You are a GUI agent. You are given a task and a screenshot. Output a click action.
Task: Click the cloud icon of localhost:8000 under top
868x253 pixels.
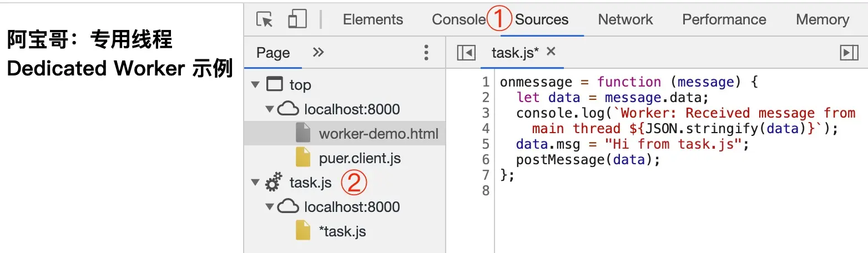(x=288, y=109)
